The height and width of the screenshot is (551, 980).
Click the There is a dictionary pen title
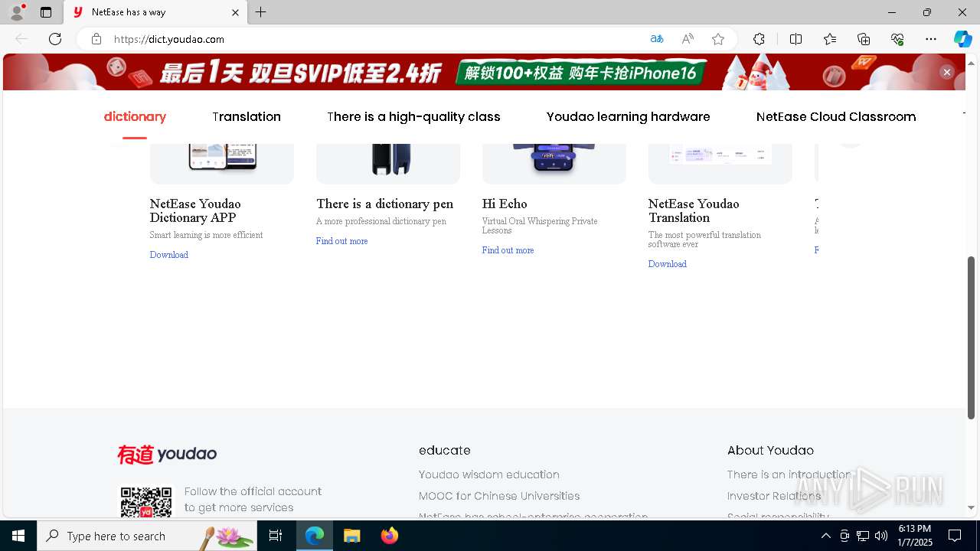click(384, 204)
